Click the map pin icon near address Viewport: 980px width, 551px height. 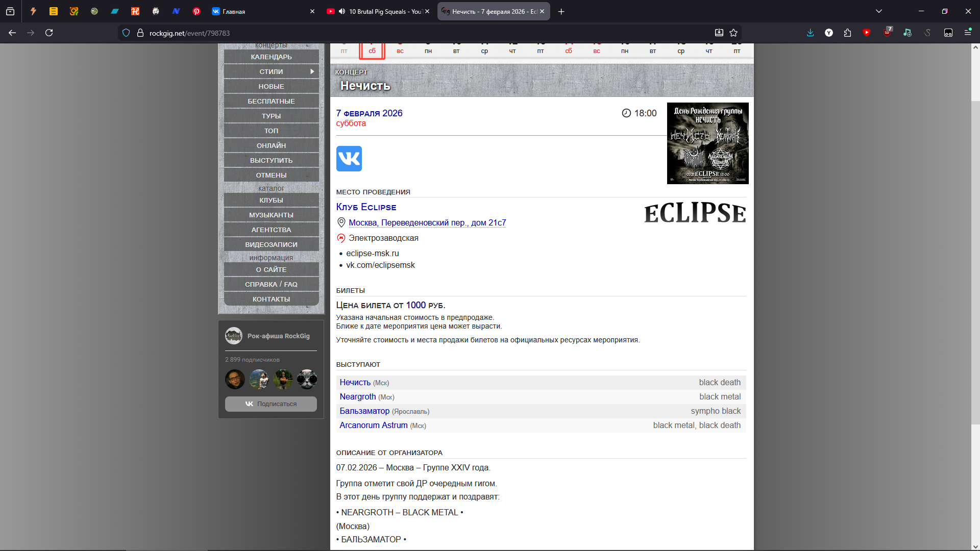tap(341, 222)
